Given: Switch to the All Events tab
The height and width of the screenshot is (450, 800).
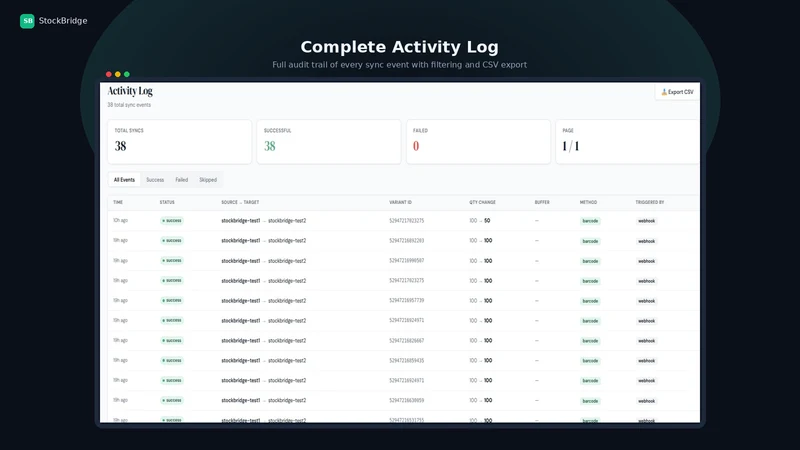Looking at the screenshot, I should (x=124, y=180).
